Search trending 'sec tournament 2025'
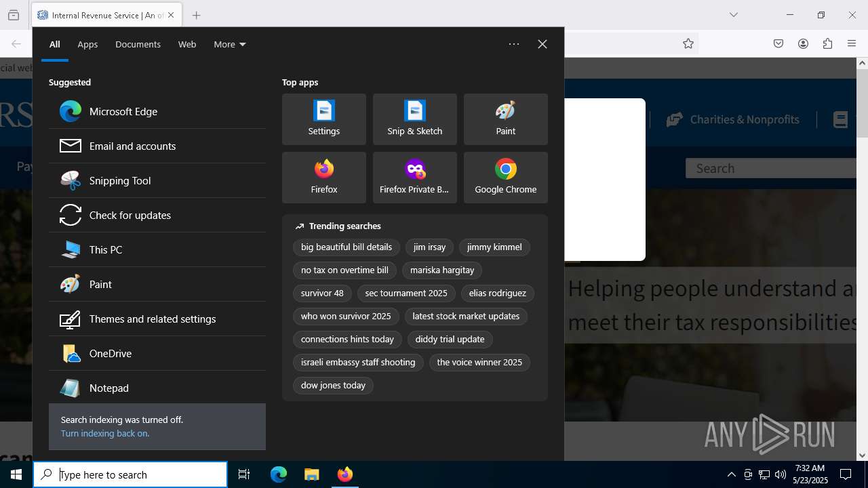This screenshot has height=488, width=868. (x=406, y=293)
